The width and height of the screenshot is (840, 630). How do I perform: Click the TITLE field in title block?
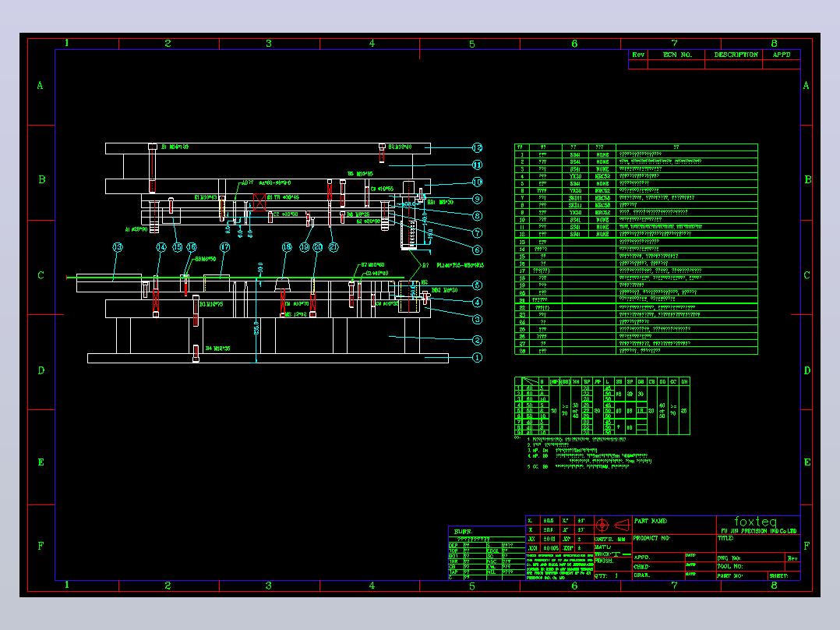(x=725, y=538)
